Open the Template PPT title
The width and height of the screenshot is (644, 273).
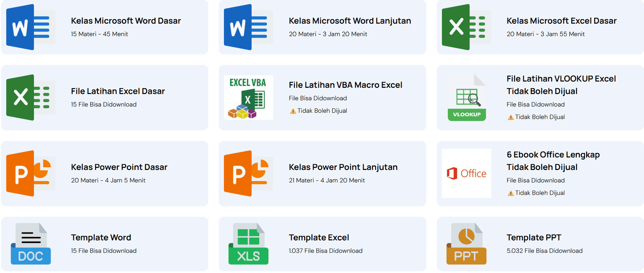[x=533, y=238]
